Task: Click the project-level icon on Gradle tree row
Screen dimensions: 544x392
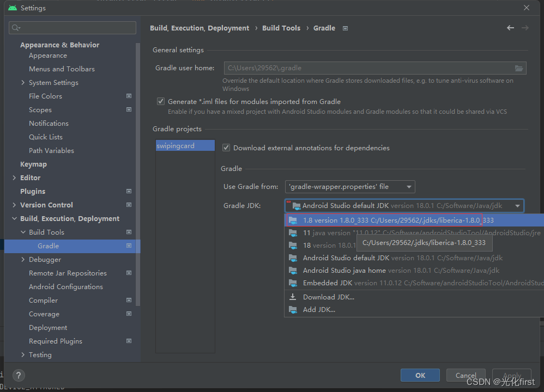Action: pyautogui.click(x=129, y=246)
